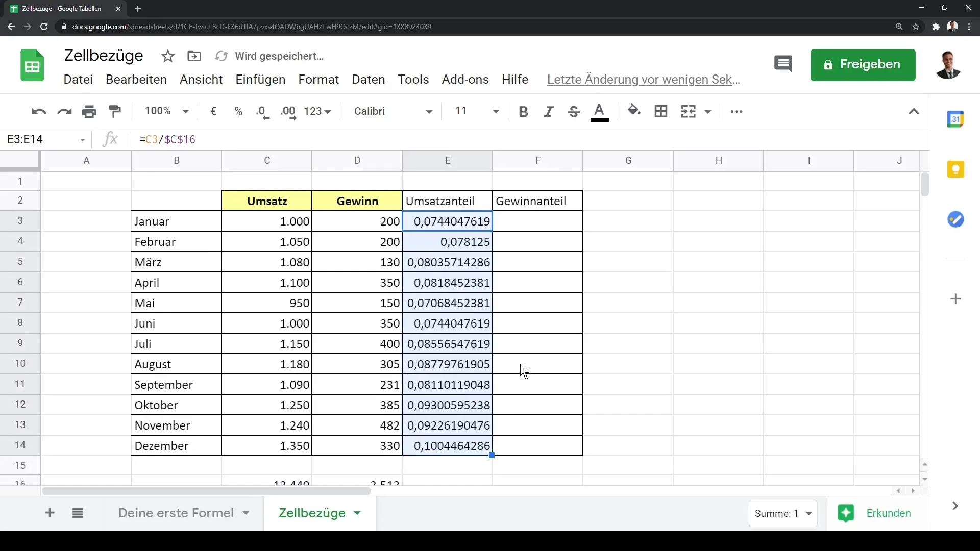Switch to Deine erste Formel sheet
The height and width of the screenshot is (551, 980).
pos(176,513)
